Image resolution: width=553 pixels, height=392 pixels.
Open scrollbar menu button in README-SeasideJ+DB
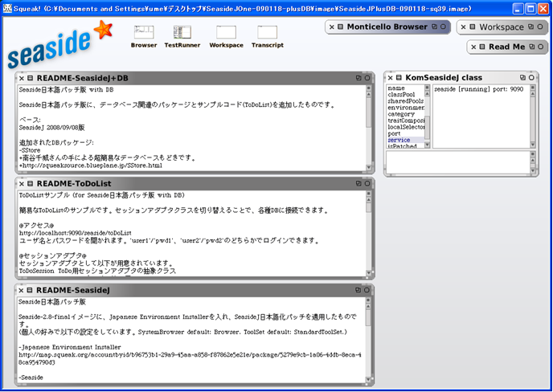point(369,88)
